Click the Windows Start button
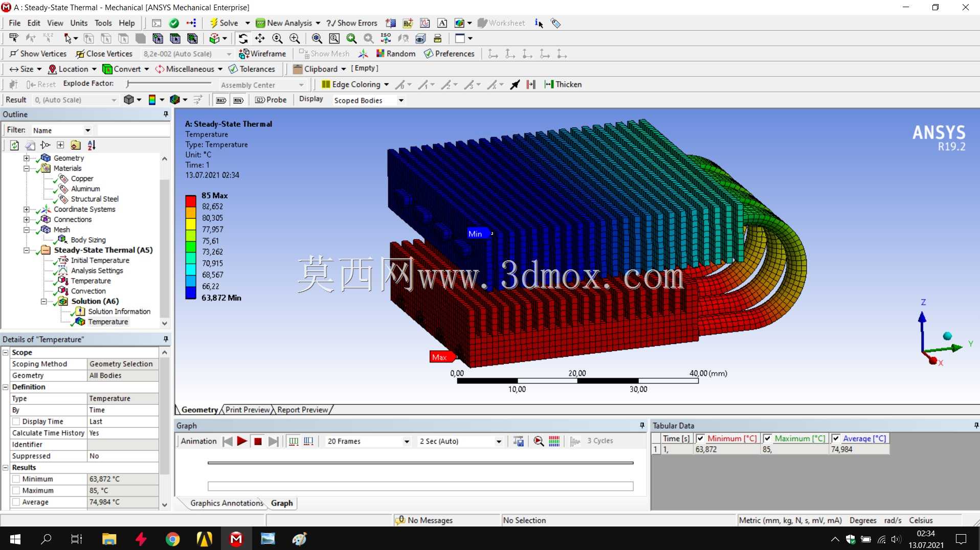980x550 pixels. [x=15, y=539]
